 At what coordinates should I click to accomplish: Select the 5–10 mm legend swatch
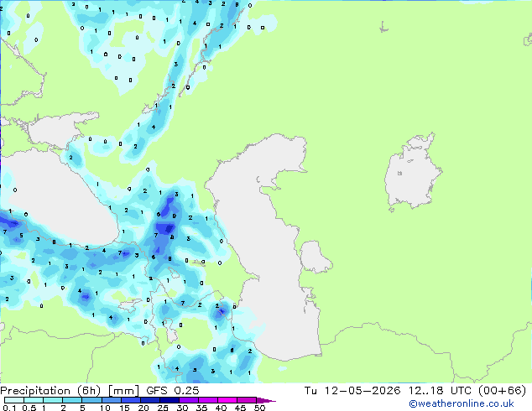tap(91, 400)
